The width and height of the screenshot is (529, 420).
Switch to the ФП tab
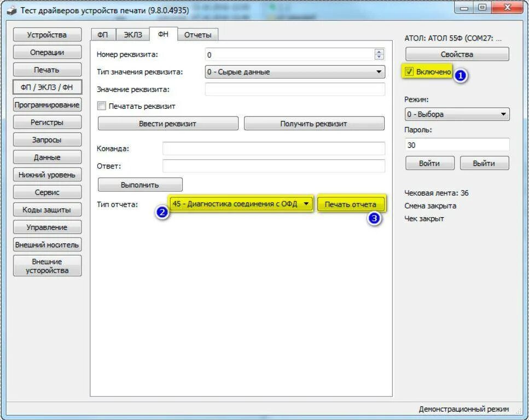click(x=103, y=35)
